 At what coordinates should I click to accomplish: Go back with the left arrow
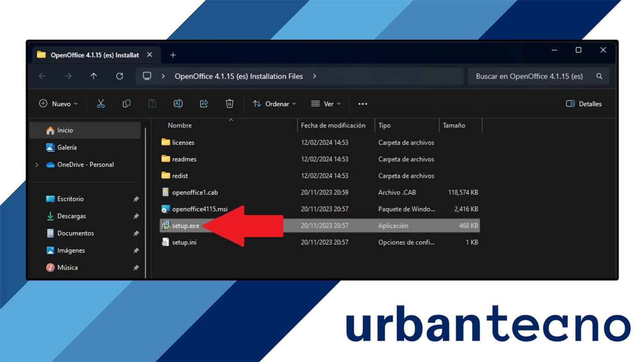point(42,76)
